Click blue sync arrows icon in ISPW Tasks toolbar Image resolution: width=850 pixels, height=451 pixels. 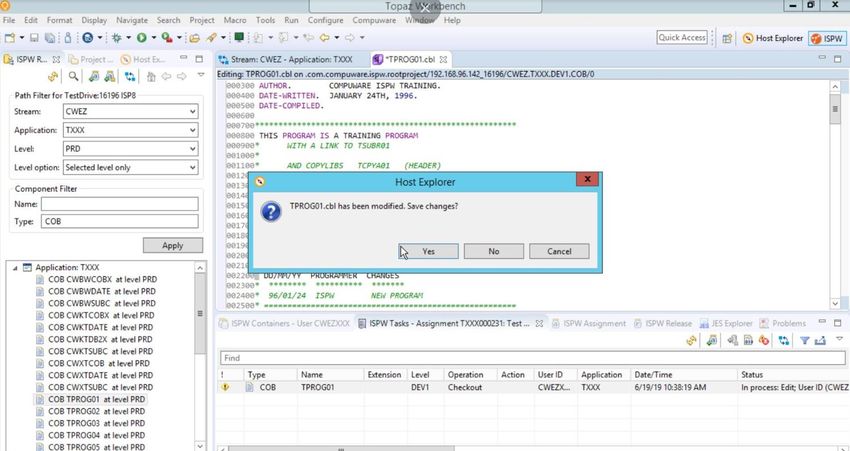[783, 340]
